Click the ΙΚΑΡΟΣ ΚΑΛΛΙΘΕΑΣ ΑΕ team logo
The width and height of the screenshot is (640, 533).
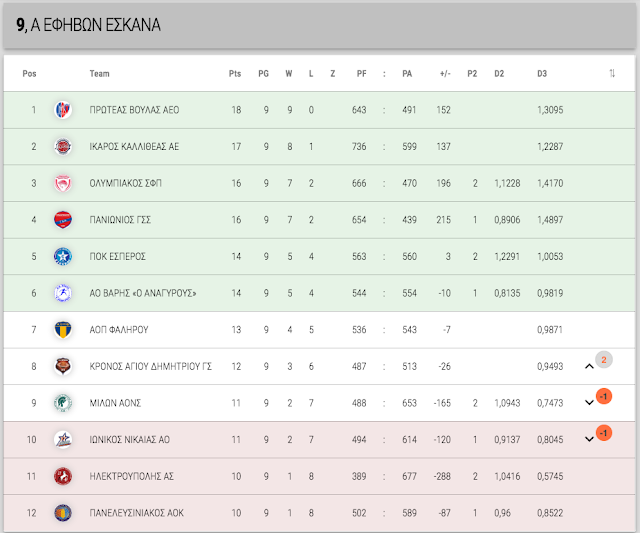(63, 147)
